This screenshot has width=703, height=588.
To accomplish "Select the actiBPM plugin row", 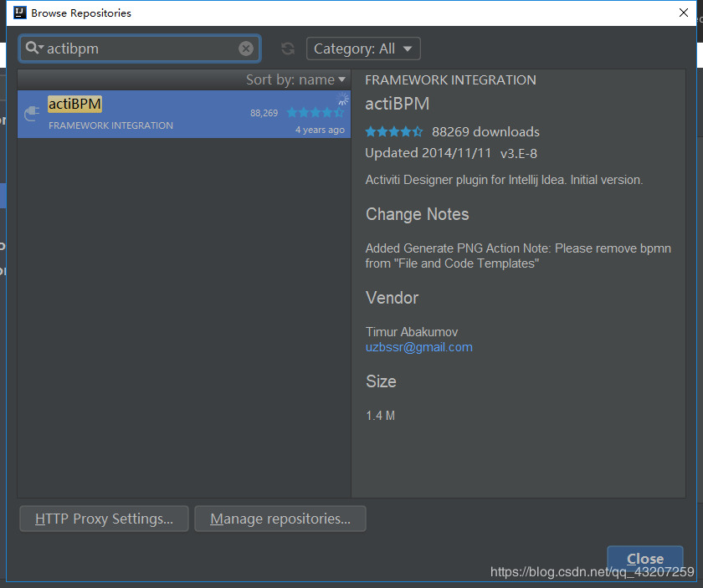I will [184, 115].
